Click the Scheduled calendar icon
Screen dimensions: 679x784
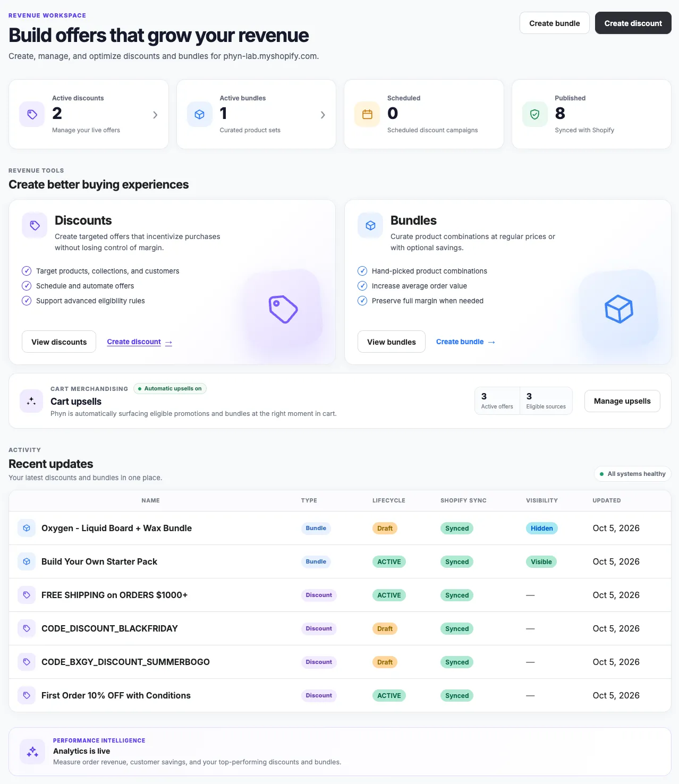pyautogui.click(x=367, y=114)
